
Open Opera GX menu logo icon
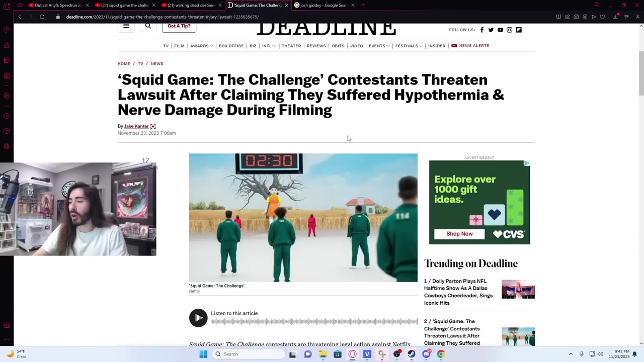[x=7, y=6]
